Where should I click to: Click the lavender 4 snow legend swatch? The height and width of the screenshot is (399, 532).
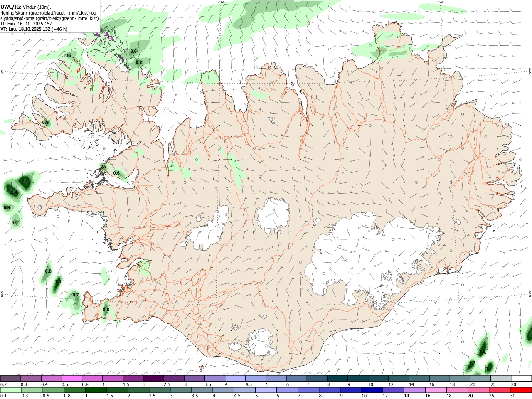point(235,378)
